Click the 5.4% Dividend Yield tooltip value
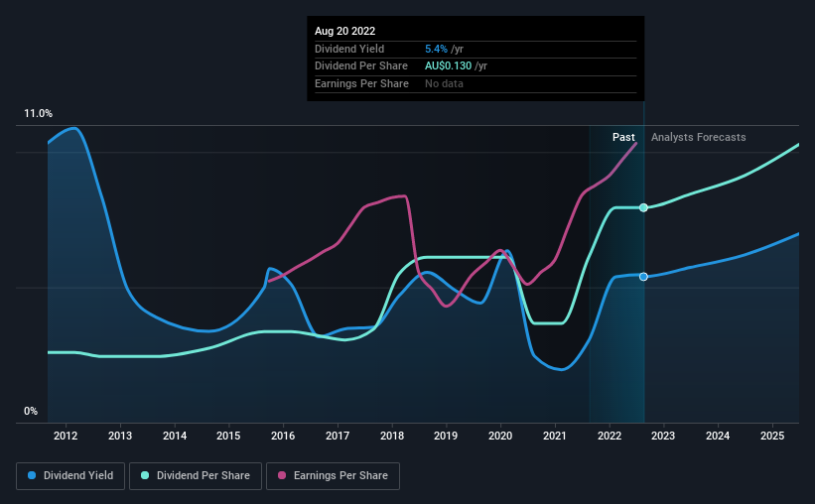 pos(436,49)
